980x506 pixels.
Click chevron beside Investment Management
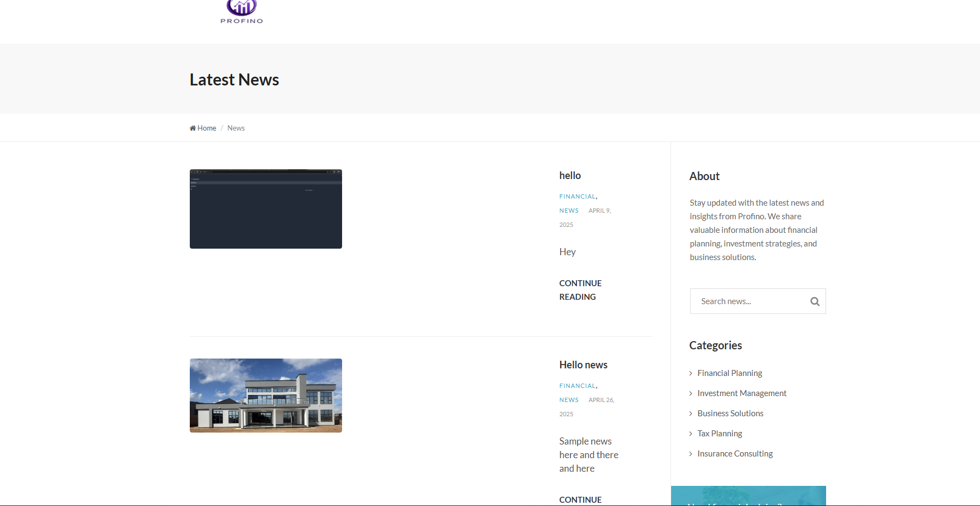691,393
